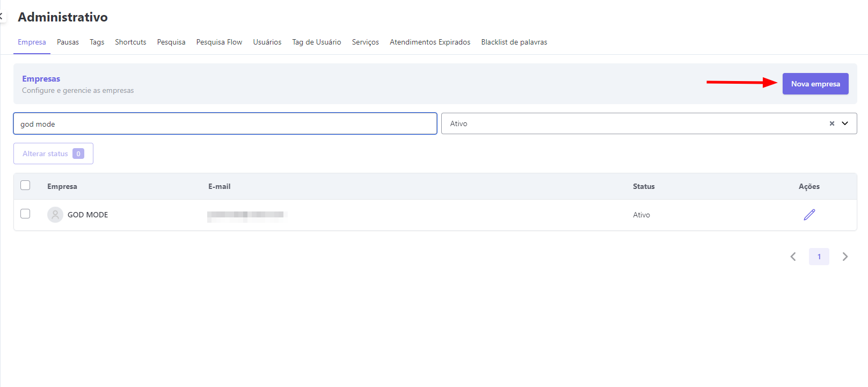Viewport: 868px width, 387px height.
Task: Click the E-mail column header
Action: tap(220, 186)
